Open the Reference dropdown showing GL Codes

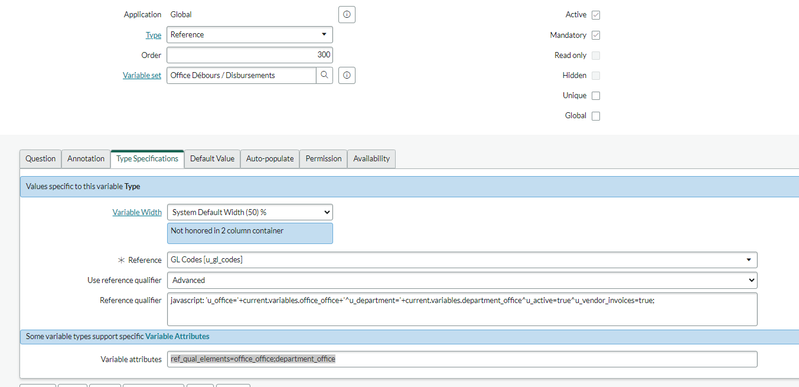click(462, 260)
